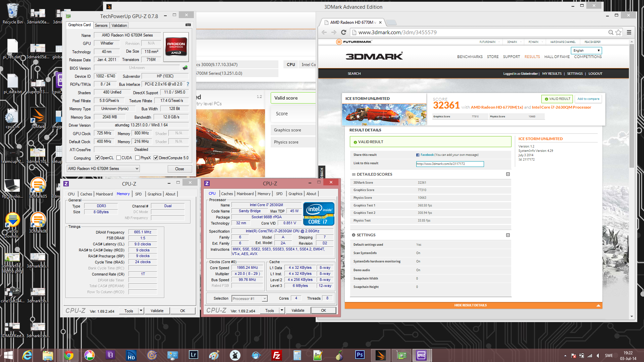Click the LOGOUT link

(595, 74)
